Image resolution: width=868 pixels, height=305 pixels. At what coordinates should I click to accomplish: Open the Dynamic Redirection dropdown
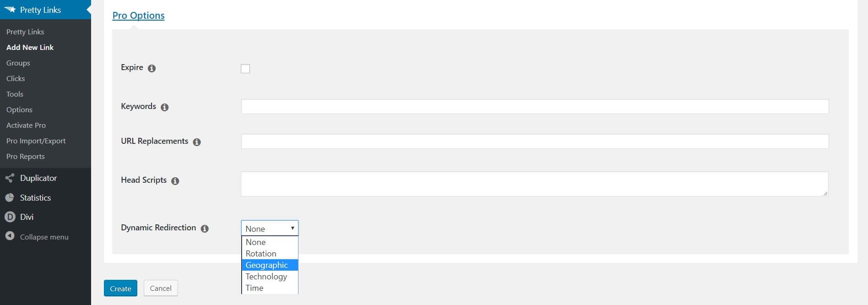(269, 228)
